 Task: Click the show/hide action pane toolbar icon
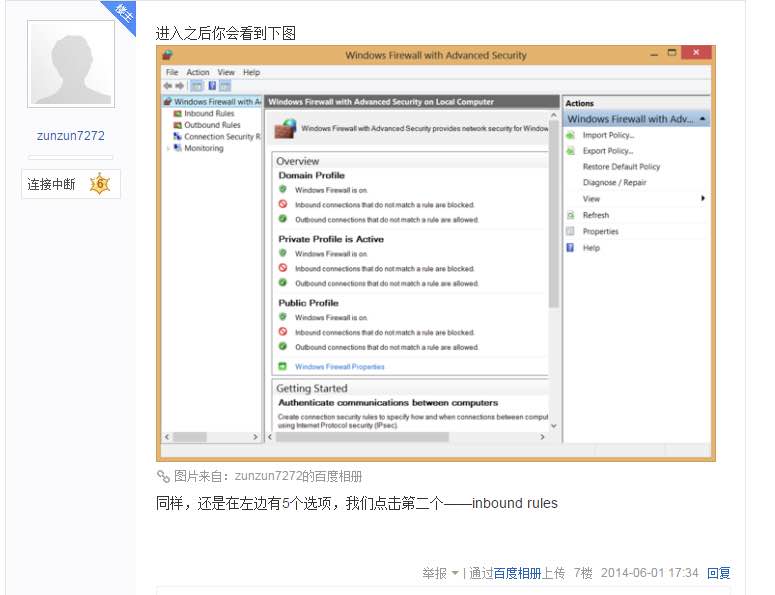(225, 86)
